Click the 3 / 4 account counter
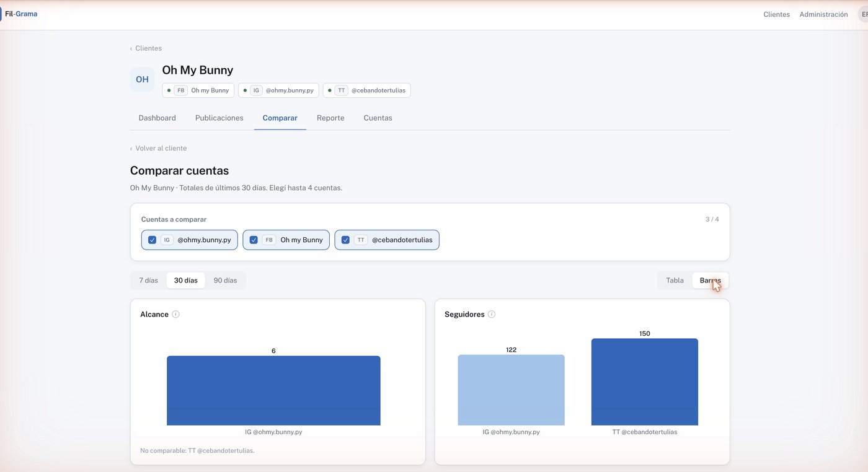This screenshot has height=472, width=868. [x=712, y=219]
